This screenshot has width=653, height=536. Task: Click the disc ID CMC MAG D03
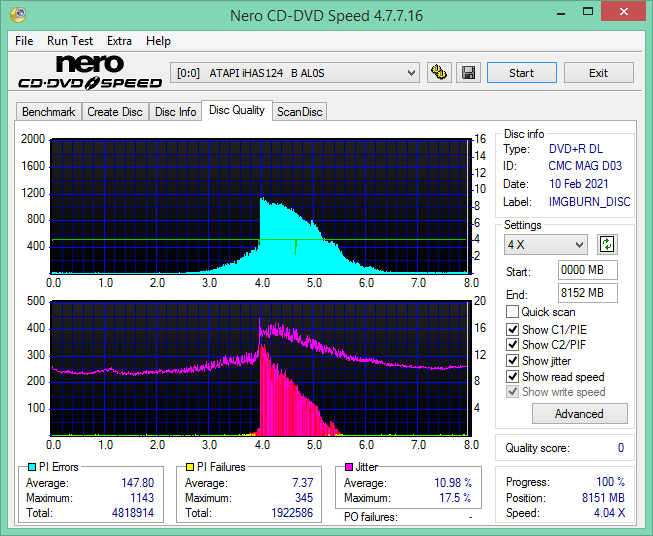585,166
